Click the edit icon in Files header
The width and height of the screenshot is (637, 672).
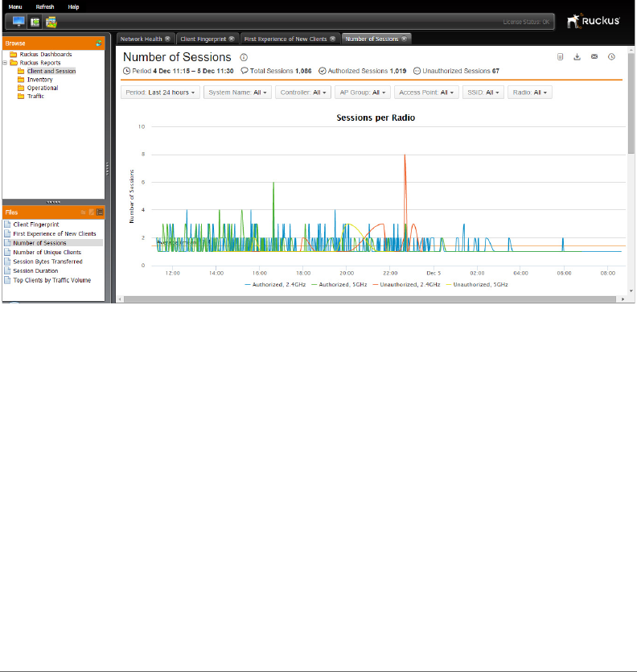click(x=91, y=212)
